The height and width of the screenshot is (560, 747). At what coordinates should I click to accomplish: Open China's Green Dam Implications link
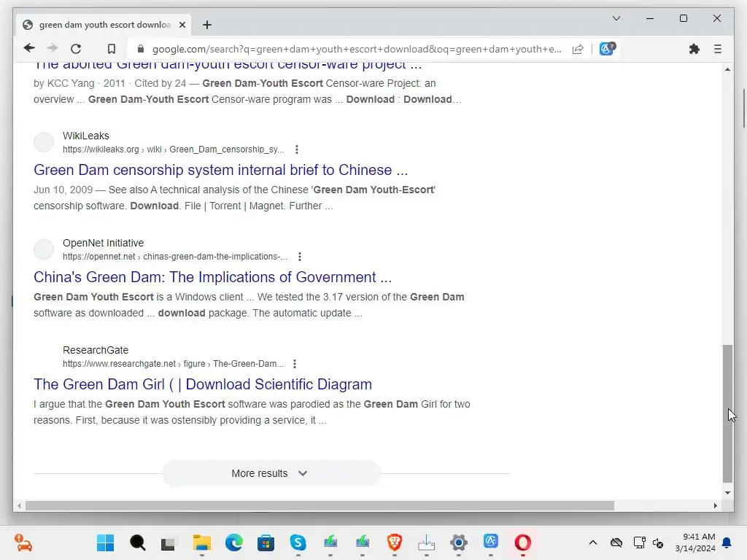[212, 277]
